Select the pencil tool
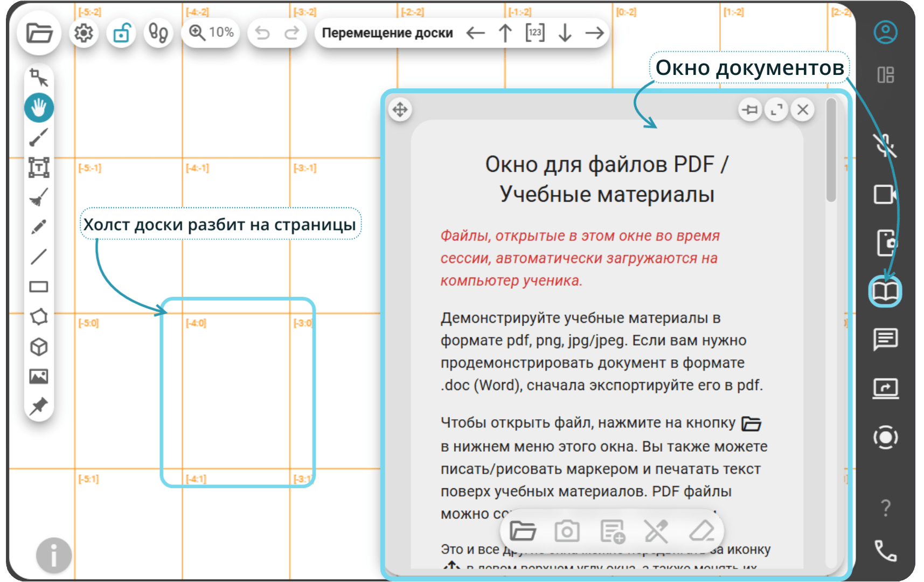 [x=39, y=227]
